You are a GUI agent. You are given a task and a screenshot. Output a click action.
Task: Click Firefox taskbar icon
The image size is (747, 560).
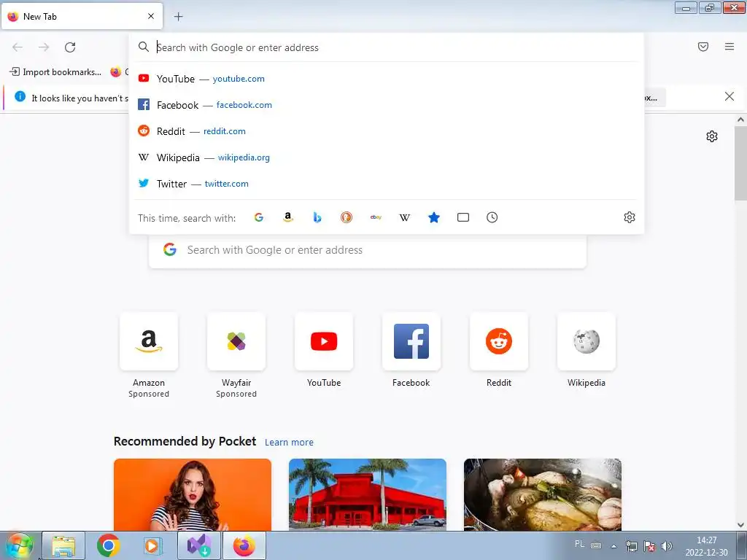pyautogui.click(x=244, y=545)
